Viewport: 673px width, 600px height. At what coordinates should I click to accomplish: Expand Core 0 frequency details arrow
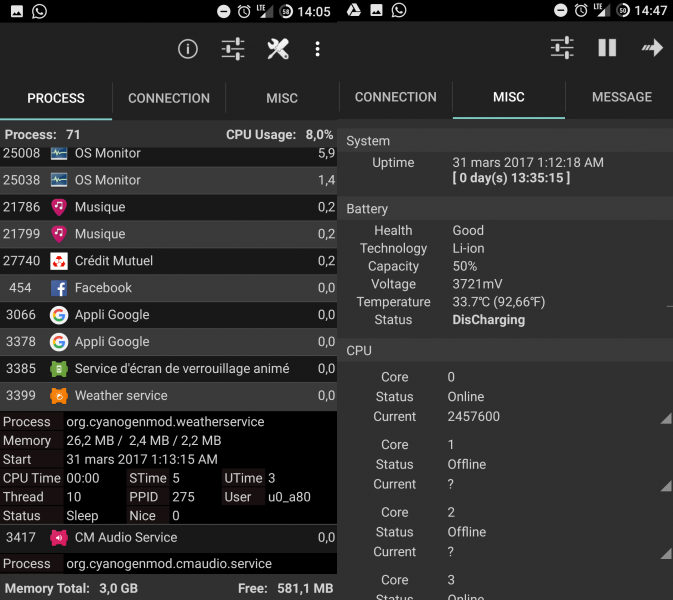pyautogui.click(x=665, y=419)
